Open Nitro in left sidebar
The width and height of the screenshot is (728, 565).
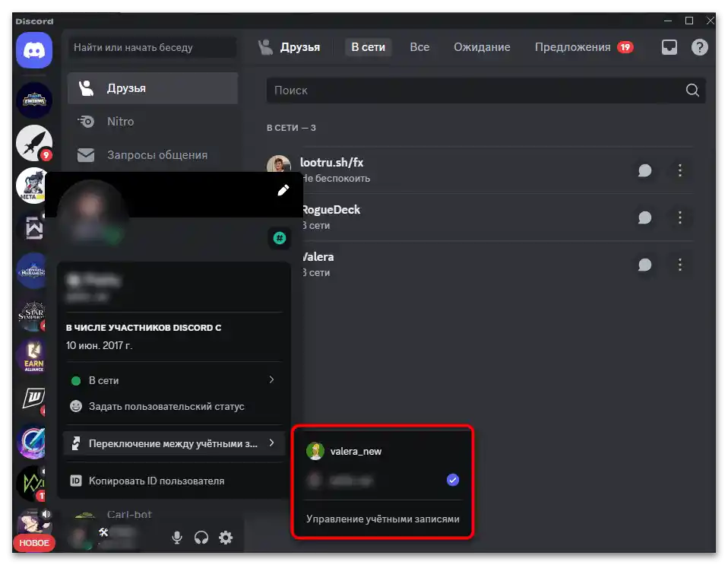pyautogui.click(x=153, y=122)
